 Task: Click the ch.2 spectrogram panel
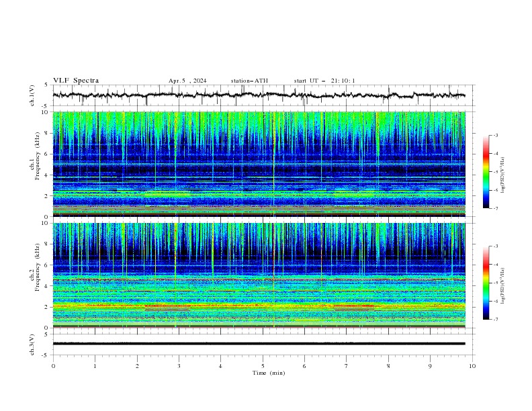(x=259, y=275)
